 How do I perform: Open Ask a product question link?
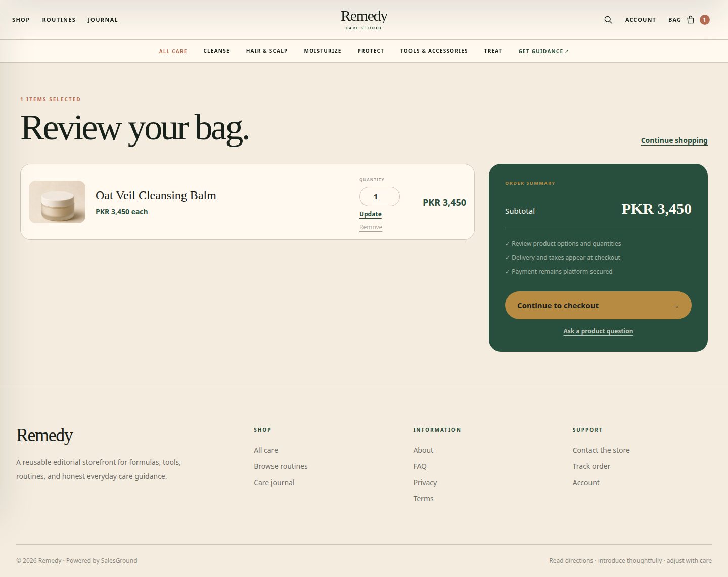[598, 331]
